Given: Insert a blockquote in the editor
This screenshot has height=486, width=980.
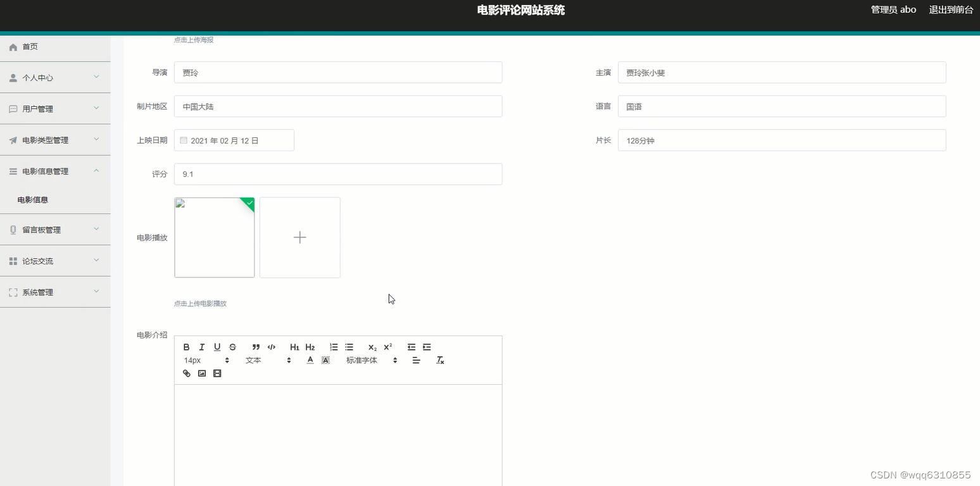Looking at the screenshot, I should [256, 347].
